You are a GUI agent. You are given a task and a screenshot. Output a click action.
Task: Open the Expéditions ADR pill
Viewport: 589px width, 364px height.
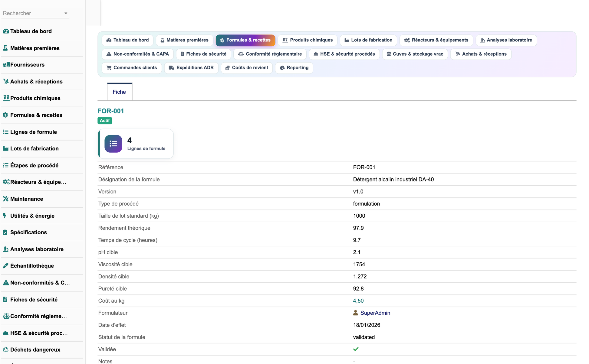coord(191,68)
